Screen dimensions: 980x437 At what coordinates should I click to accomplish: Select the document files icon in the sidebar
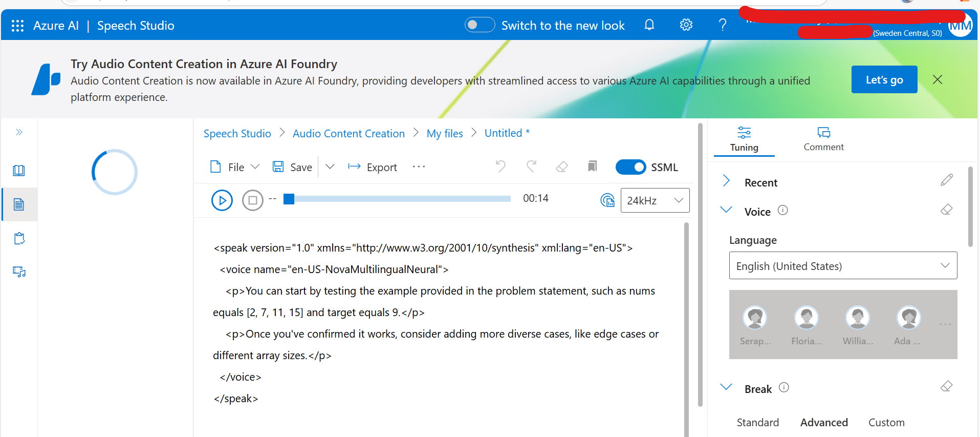point(19,204)
